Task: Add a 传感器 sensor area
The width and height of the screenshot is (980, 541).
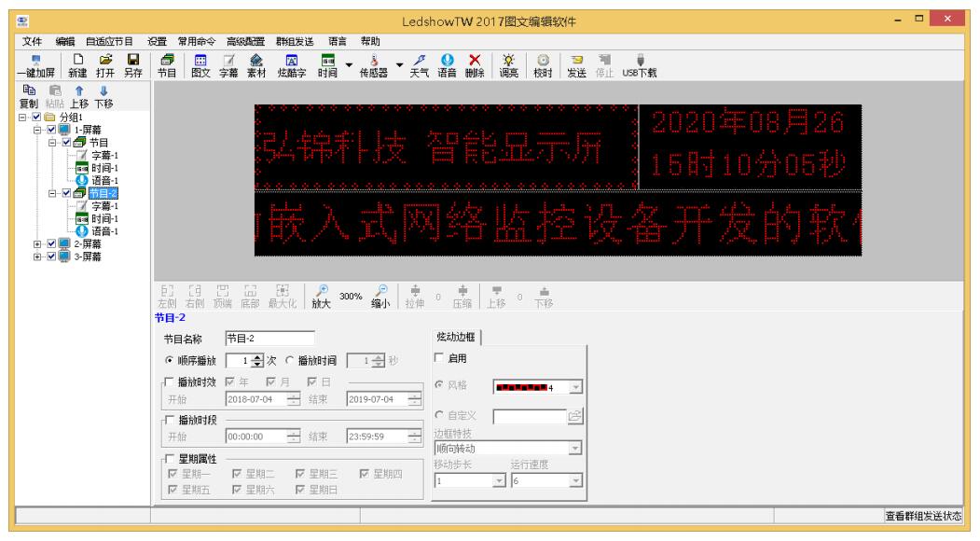Action: click(373, 65)
